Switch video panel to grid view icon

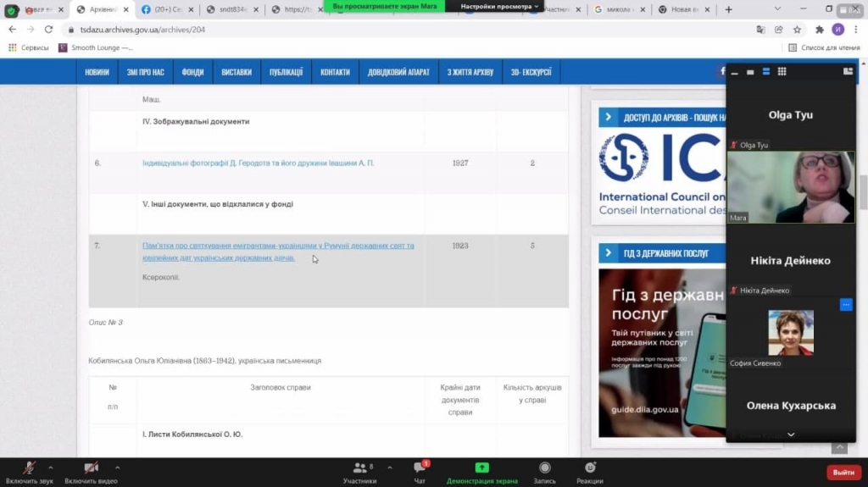click(x=782, y=71)
